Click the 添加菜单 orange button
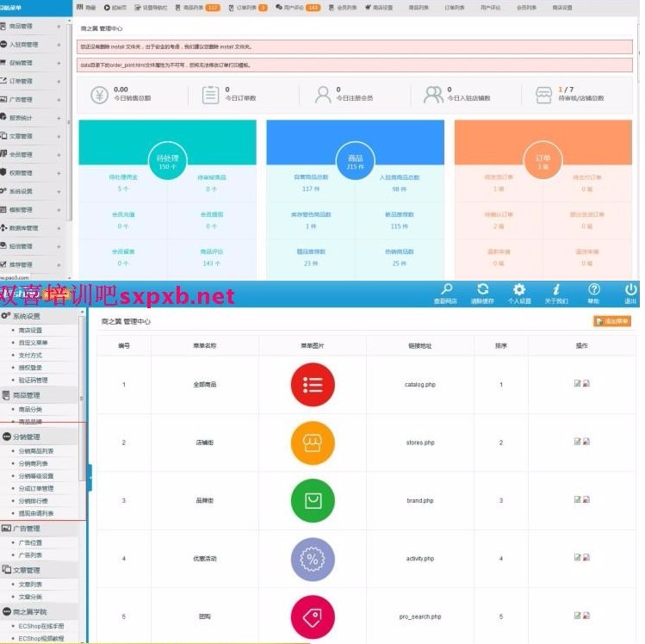 click(612, 321)
